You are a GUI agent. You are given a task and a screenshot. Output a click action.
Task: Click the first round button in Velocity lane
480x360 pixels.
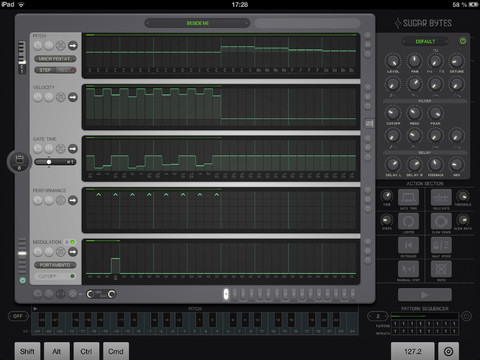coord(38,97)
